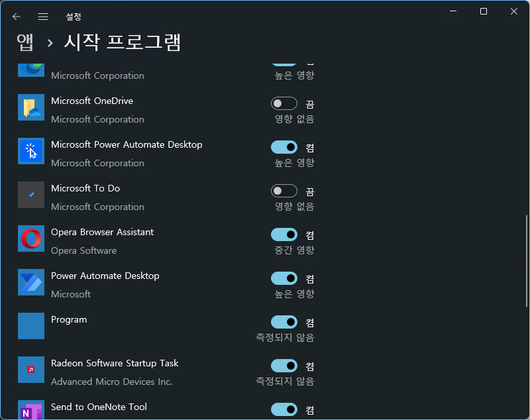
Task: Disable Radeon Software Startup Task toggle
Action: pyautogui.click(x=284, y=366)
